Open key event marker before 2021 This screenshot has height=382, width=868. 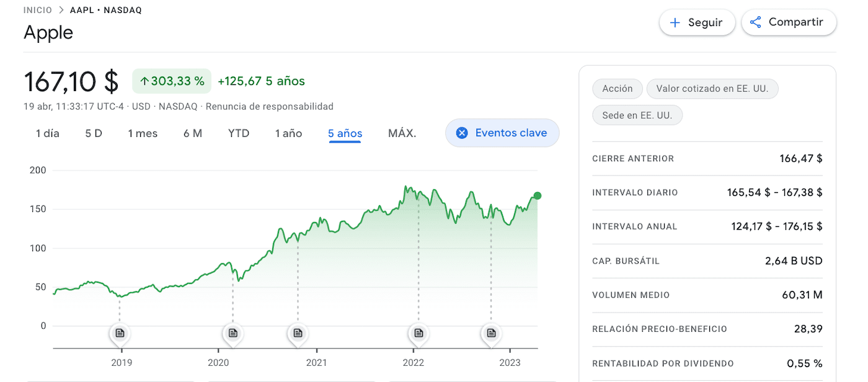click(298, 334)
